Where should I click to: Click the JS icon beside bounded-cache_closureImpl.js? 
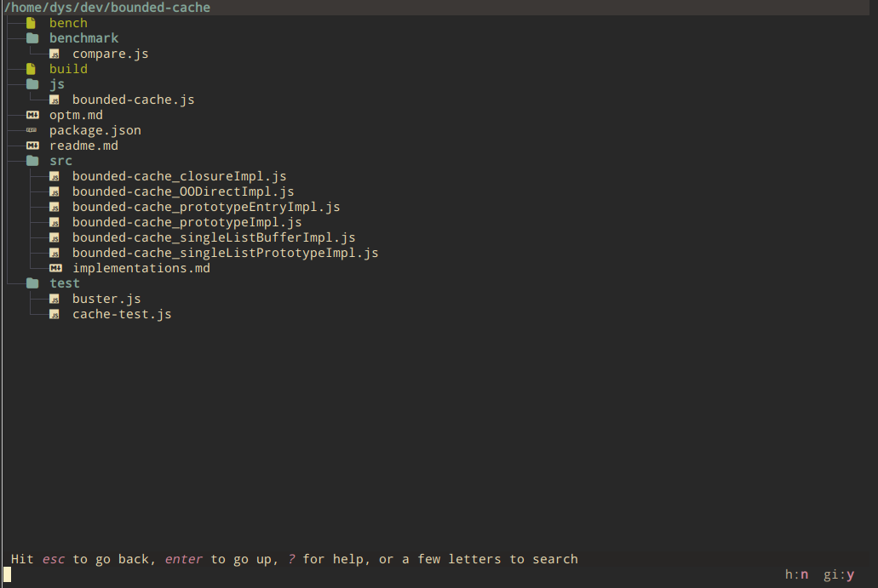55,175
